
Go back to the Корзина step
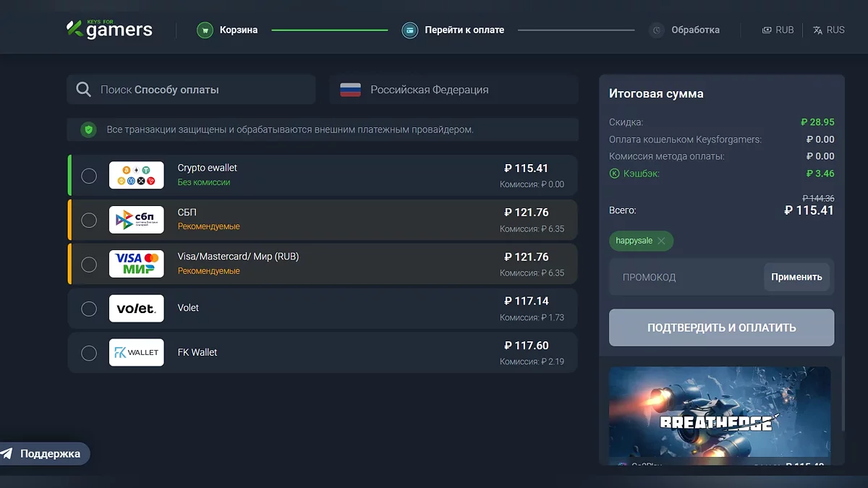point(238,30)
